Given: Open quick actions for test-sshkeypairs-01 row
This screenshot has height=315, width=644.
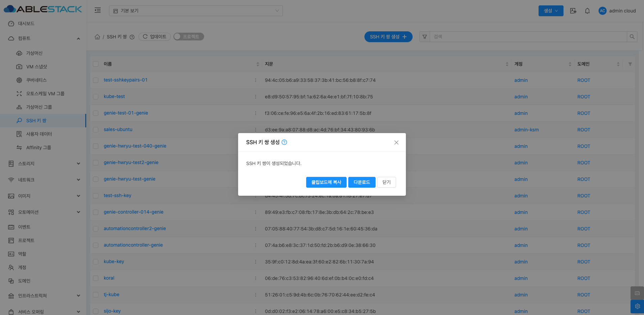Looking at the screenshot, I should point(256,80).
